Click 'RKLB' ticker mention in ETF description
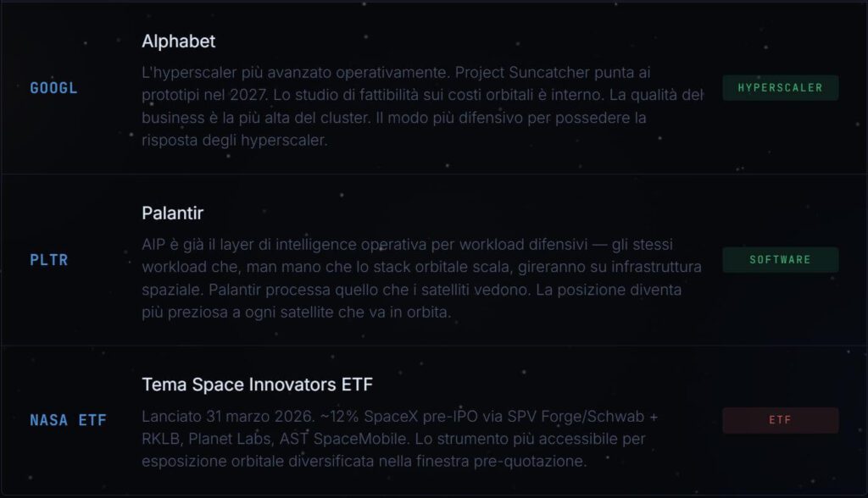 [161, 440]
